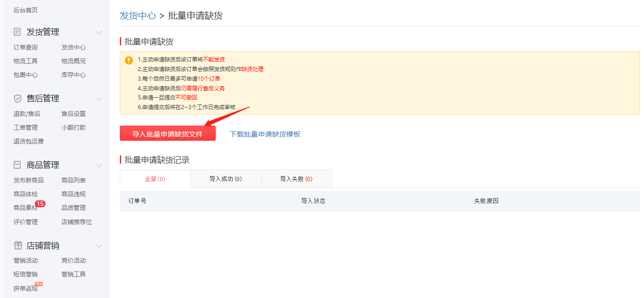Click the 商品管理 bag icon

[x=17, y=165]
